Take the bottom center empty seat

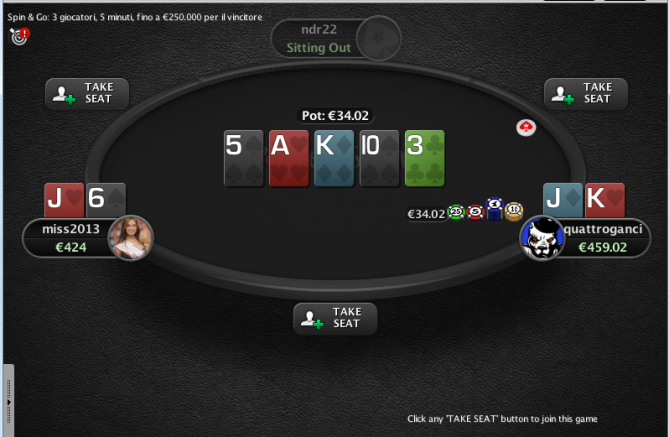click(x=335, y=319)
